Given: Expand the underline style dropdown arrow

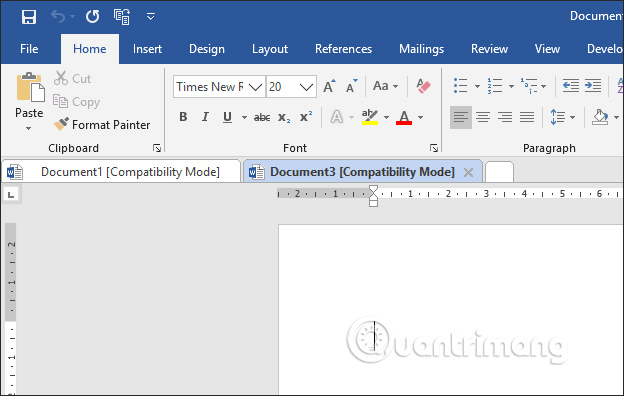Looking at the screenshot, I should tap(244, 117).
